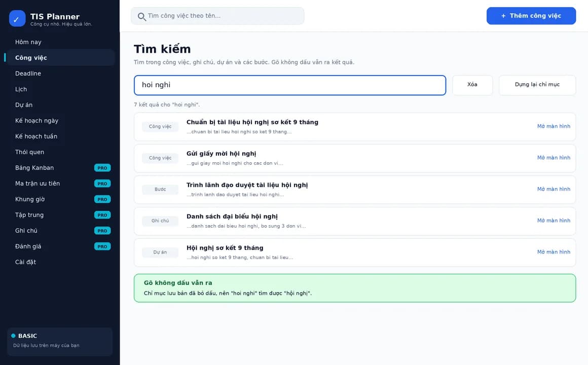Click the Thêm công việc button
This screenshot has height=365, width=588.
531,16
